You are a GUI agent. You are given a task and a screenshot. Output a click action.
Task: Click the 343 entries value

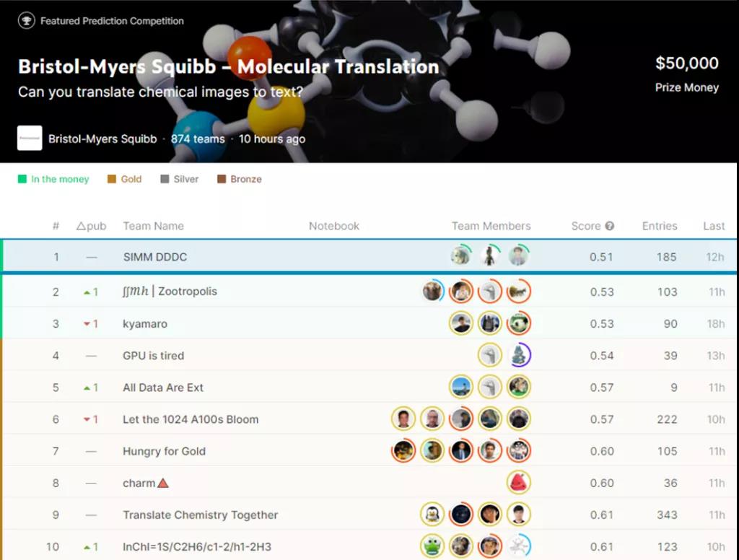(667, 515)
